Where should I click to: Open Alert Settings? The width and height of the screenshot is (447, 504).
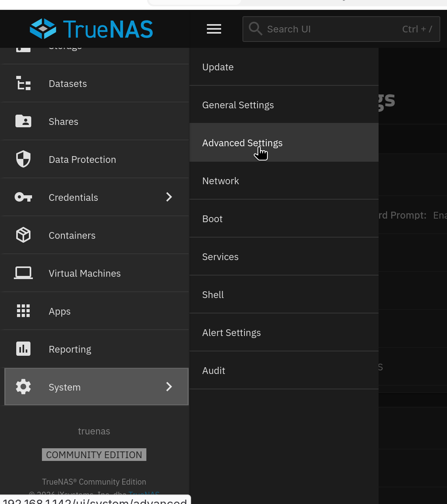[284, 332]
